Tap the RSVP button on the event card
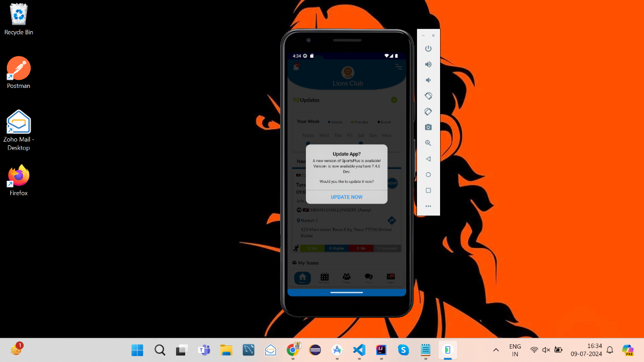 [x=392, y=183]
